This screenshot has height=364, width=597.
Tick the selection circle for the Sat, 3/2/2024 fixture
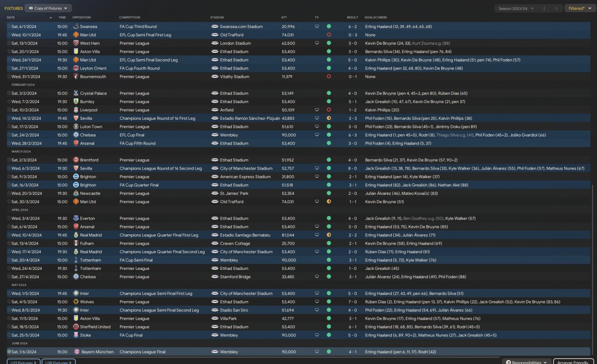pyautogui.click(x=9, y=93)
